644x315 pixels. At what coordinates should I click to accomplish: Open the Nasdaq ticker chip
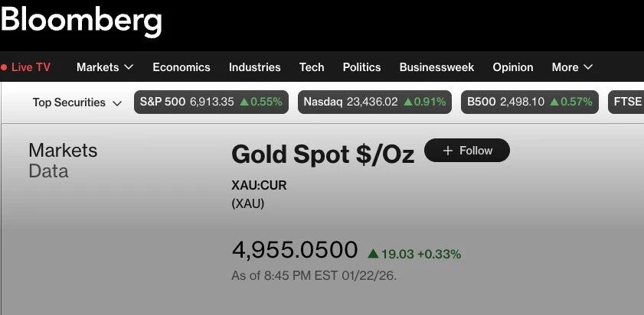point(375,102)
